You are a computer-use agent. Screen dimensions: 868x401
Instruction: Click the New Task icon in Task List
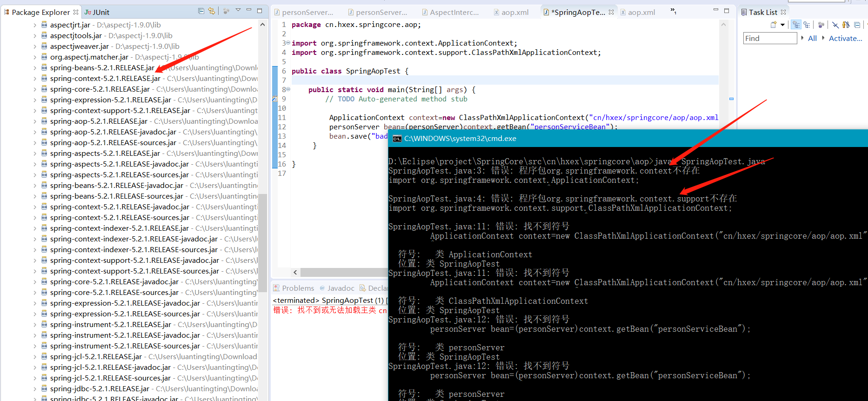[x=774, y=25]
